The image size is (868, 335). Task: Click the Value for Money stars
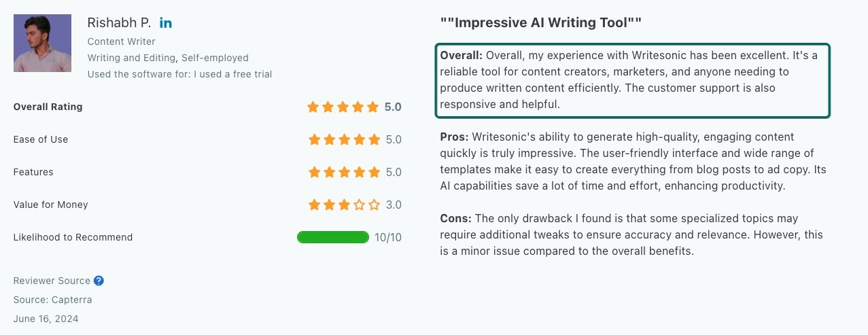(x=344, y=205)
